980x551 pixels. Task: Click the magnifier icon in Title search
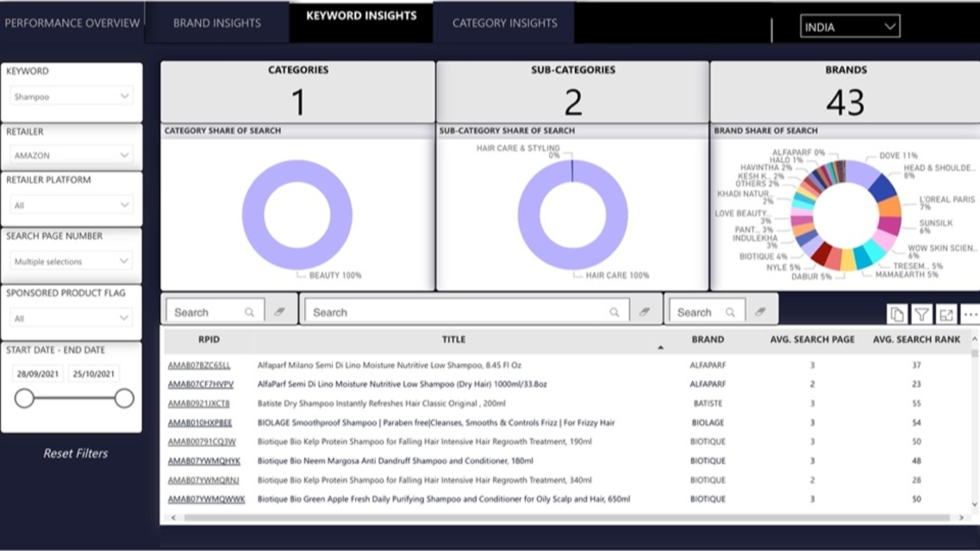(614, 312)
